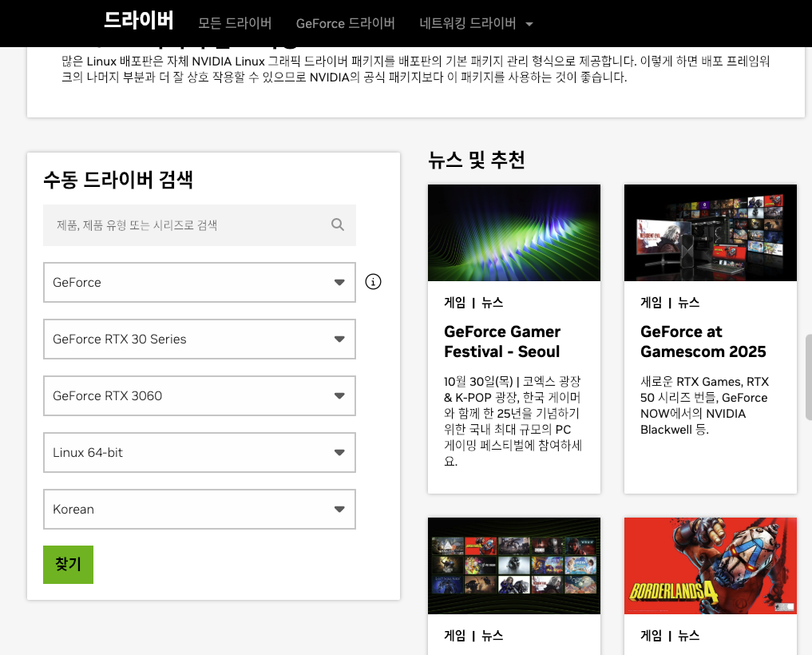Select the GeForce 드라이버 menu item
The width and height of the screenshot is (812, 655).
point(345,23)
